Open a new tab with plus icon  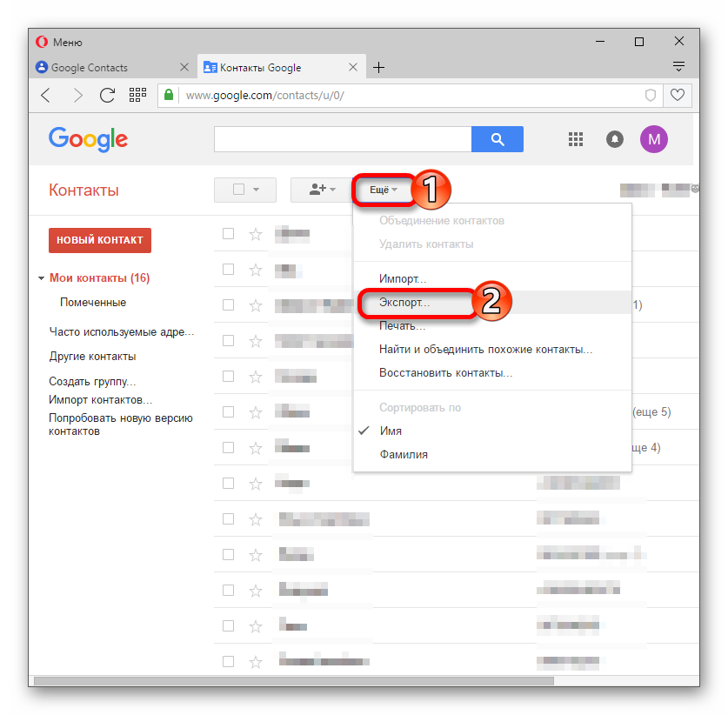coord(379,67)
